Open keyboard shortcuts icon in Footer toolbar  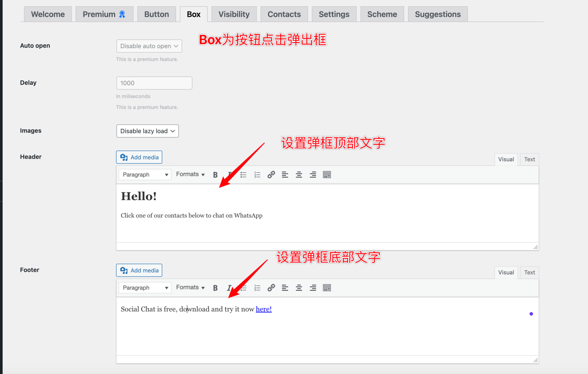(327, 288)
